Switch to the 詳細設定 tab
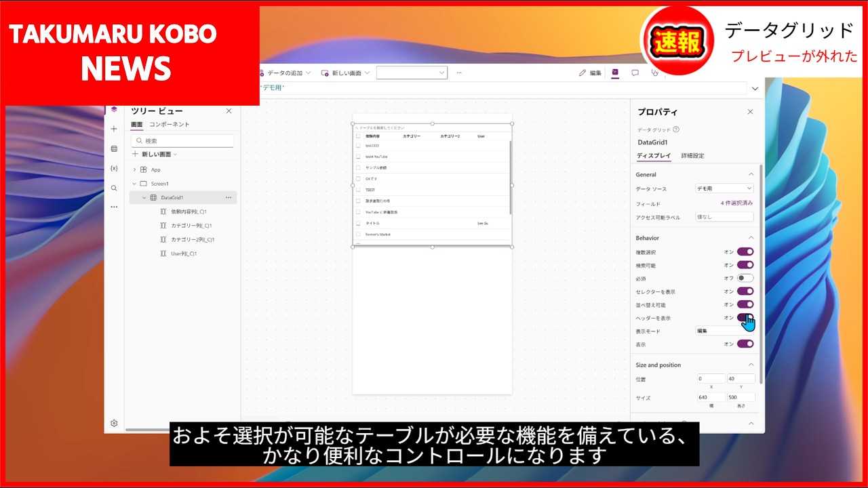The image size is (868, 488). tap(693, 156)
